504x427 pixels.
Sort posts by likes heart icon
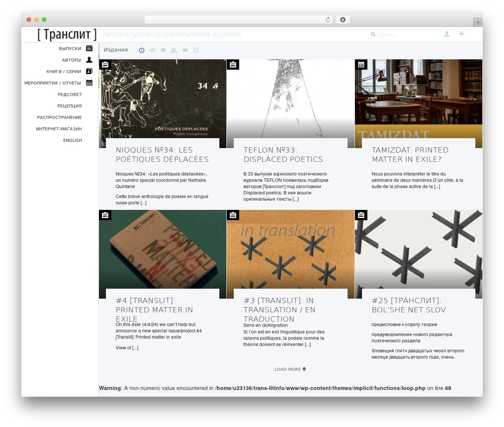pyautogui.click(x=163, y=50)
